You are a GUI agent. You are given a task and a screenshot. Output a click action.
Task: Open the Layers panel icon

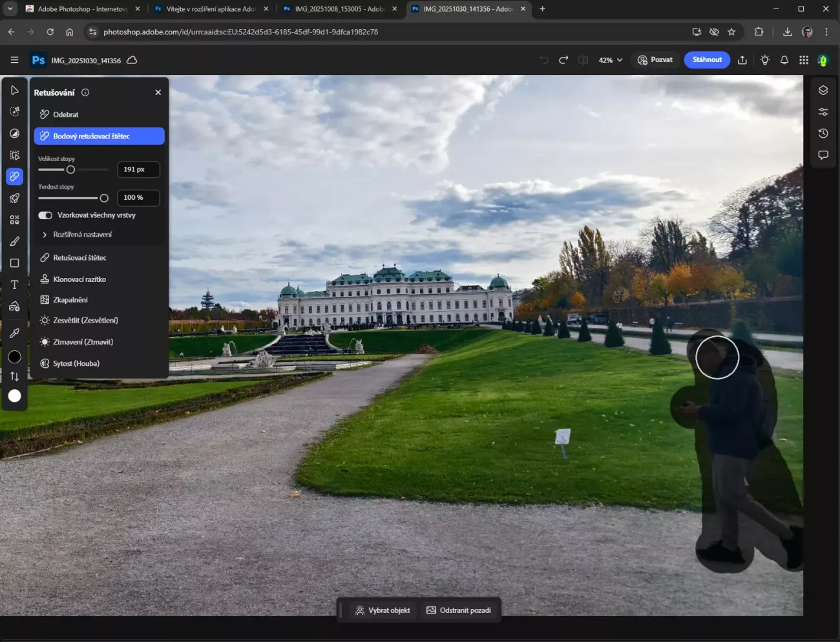(x=823, y=91)
